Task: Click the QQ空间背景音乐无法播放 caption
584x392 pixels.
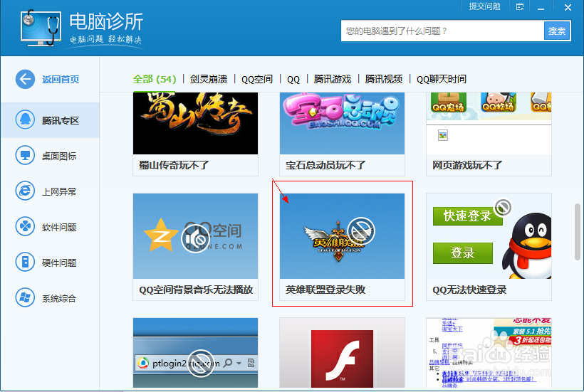Action: tap(196, 290)
